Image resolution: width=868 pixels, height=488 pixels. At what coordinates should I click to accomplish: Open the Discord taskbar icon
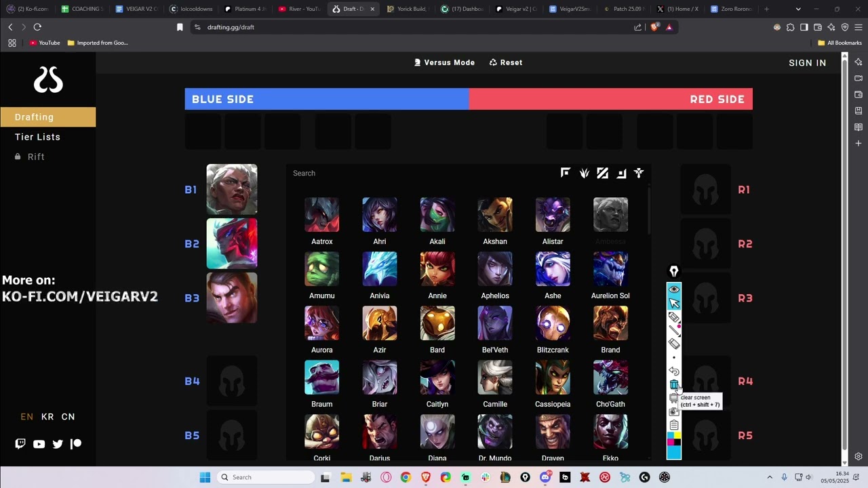[x=545, y=477]
